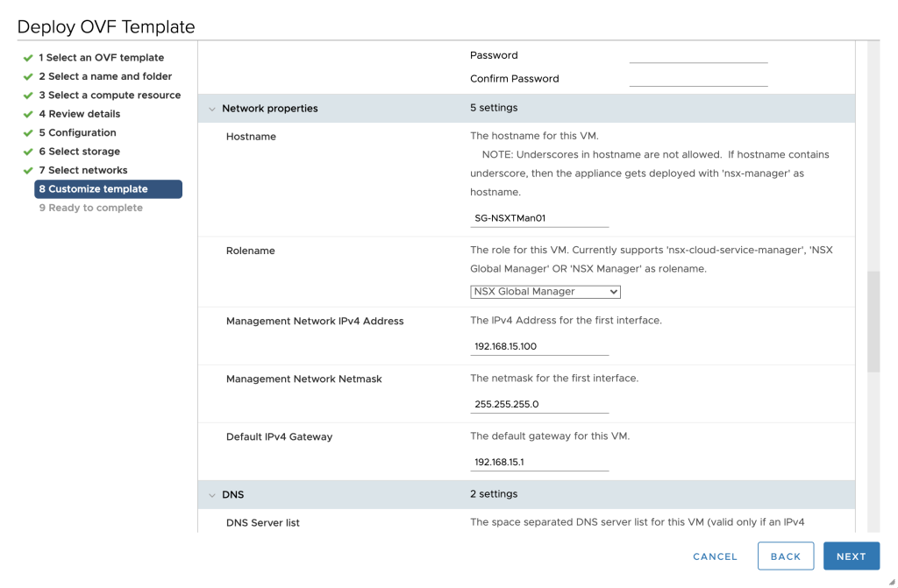Cancel the OVF deployment wizard
The height and width of the screenshot is (588, 898).
coord(716,556)
